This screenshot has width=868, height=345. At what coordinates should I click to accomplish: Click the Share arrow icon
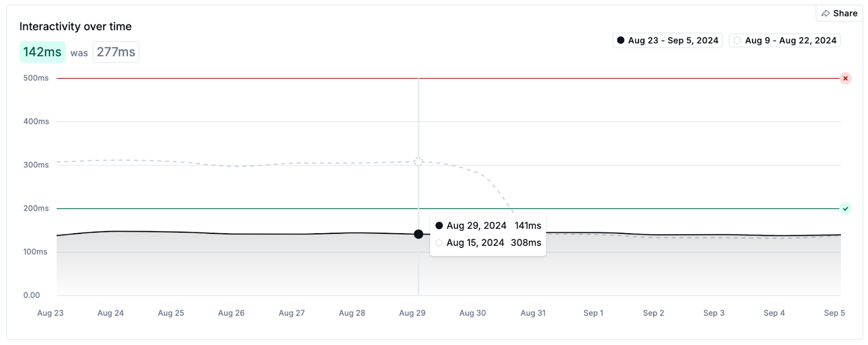[x=826, y=14]
